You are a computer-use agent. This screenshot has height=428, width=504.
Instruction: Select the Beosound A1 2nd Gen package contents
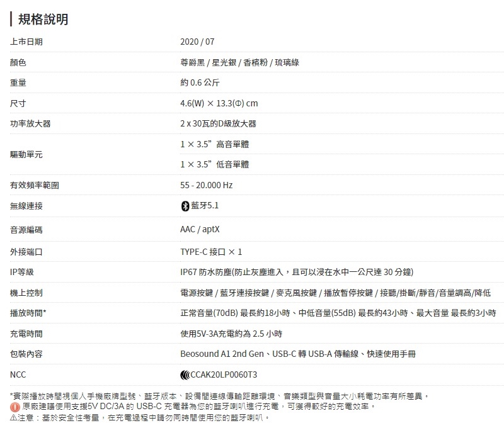coord(297,354)
